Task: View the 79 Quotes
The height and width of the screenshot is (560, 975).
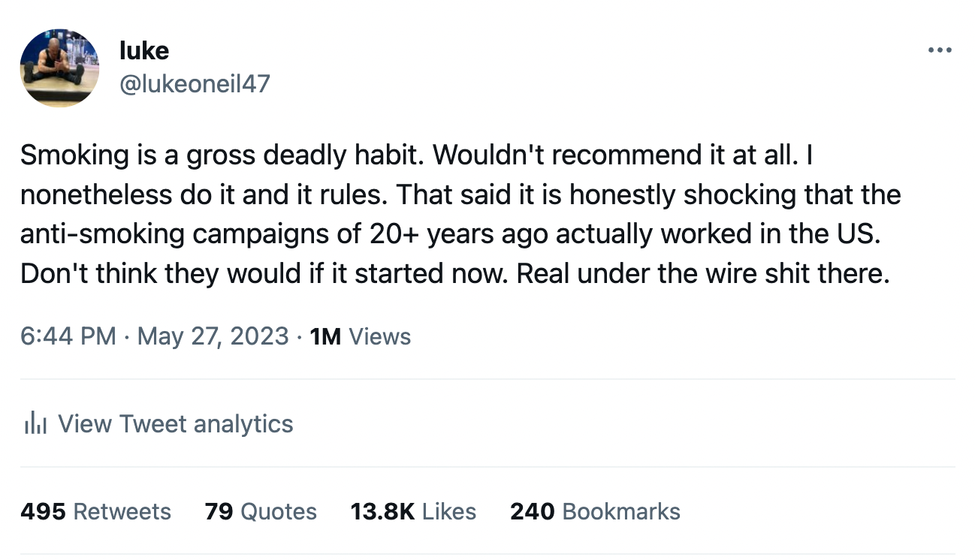Action: point(261,512)
